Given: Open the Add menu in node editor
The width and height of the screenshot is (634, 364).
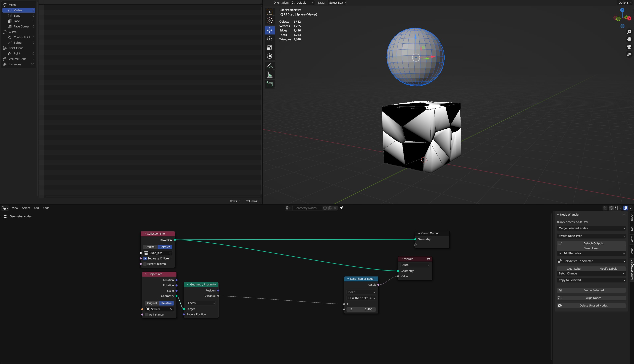Looking at the screenshot, I should point(36,208).
